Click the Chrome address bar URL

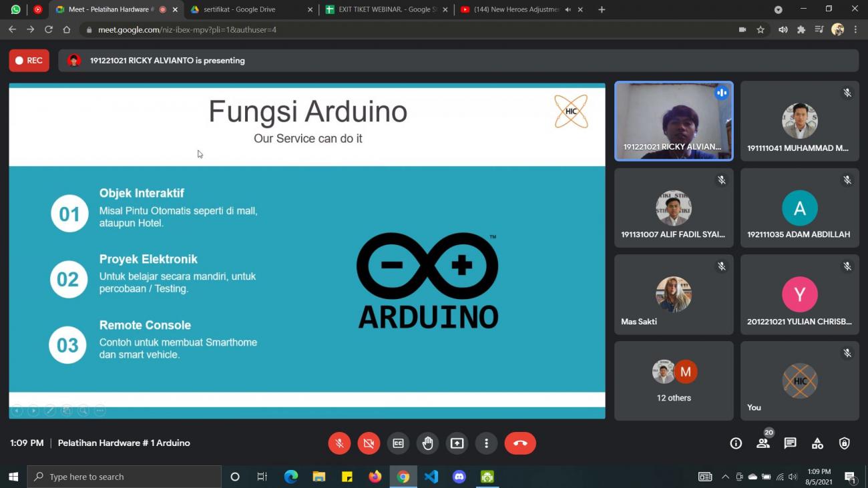187,29
